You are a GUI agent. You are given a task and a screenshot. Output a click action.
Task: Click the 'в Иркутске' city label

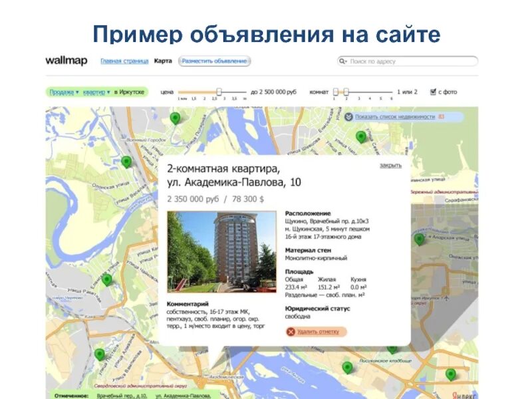129,92
